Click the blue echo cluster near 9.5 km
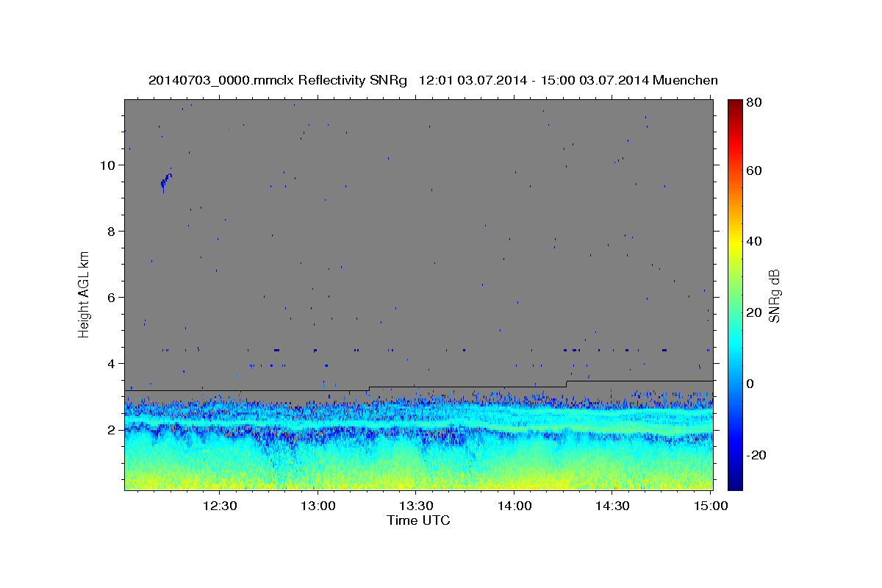 click(166, 181)
